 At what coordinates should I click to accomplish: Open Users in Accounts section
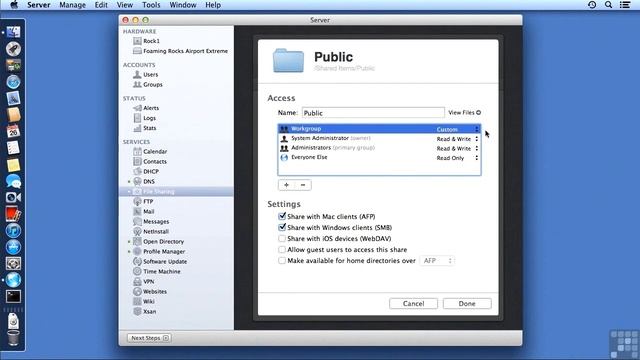(146, 74)
